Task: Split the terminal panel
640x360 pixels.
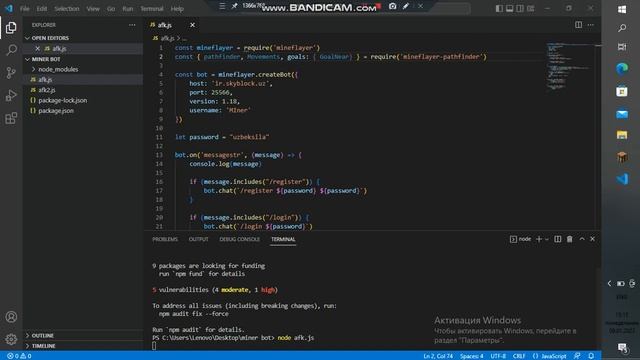Action: tap(558, 239)
